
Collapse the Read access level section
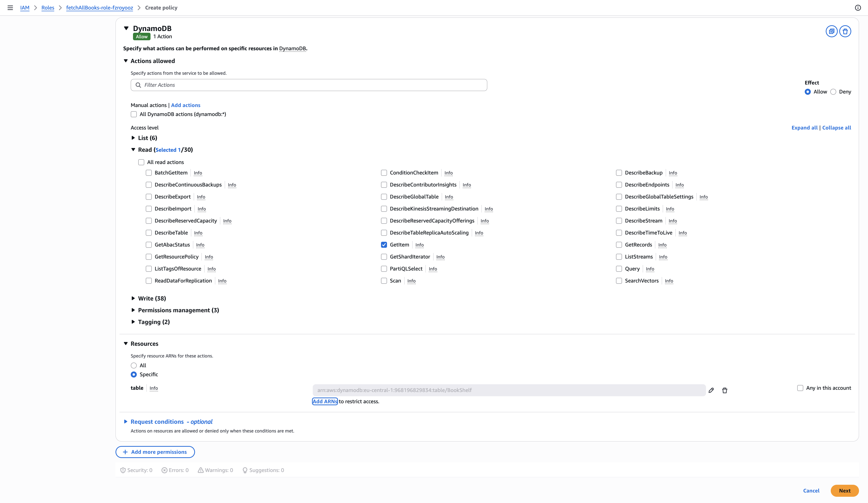pos(133,149)
